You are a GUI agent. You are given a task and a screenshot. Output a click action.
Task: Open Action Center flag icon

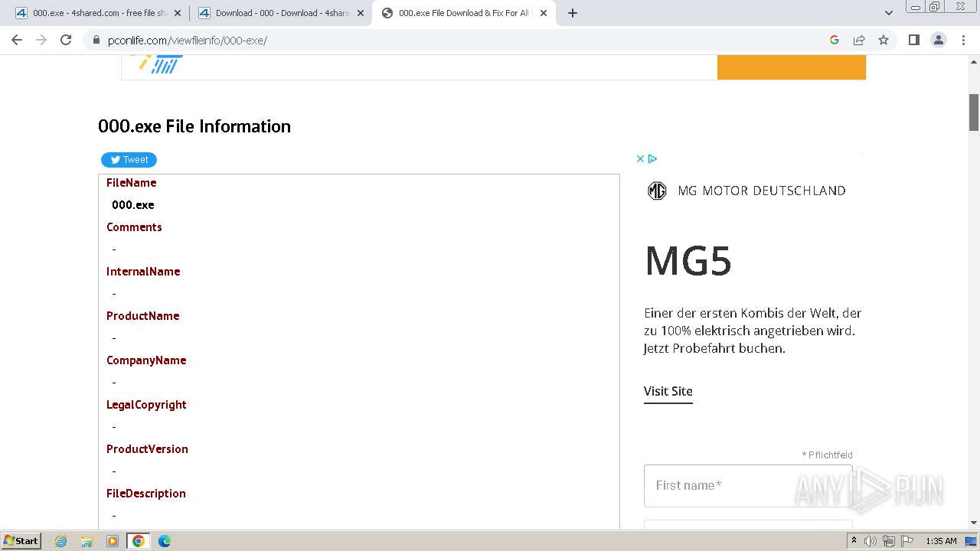(x=906, y=541)
